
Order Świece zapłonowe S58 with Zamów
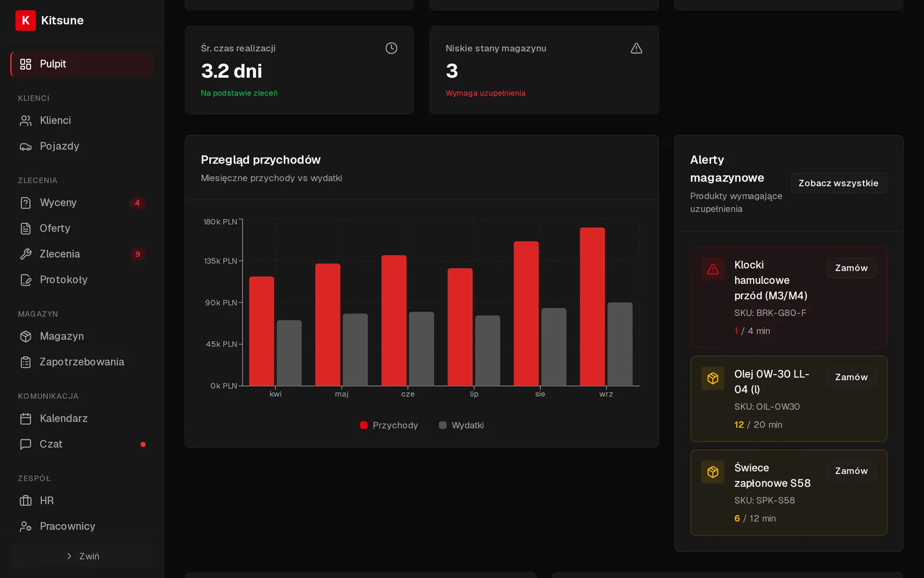point(851,471)
